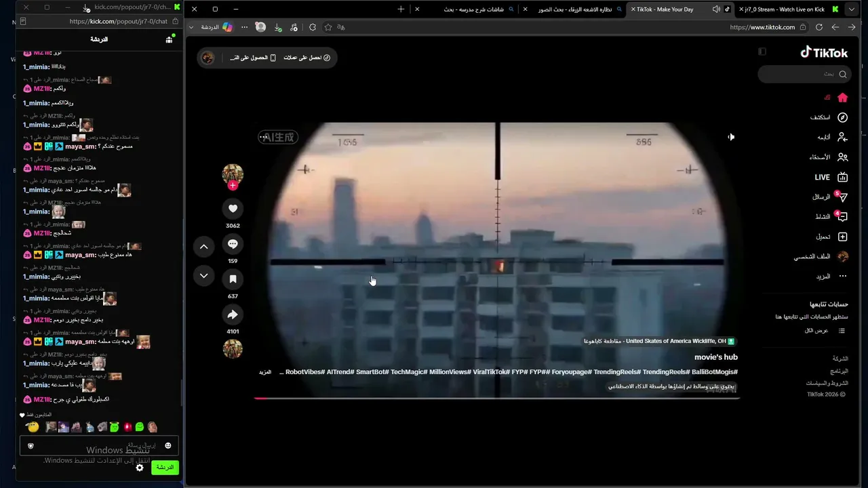Click the 'احصل على عملات' button
Viewport: 868px width, 488px height.
click(307, 58)
